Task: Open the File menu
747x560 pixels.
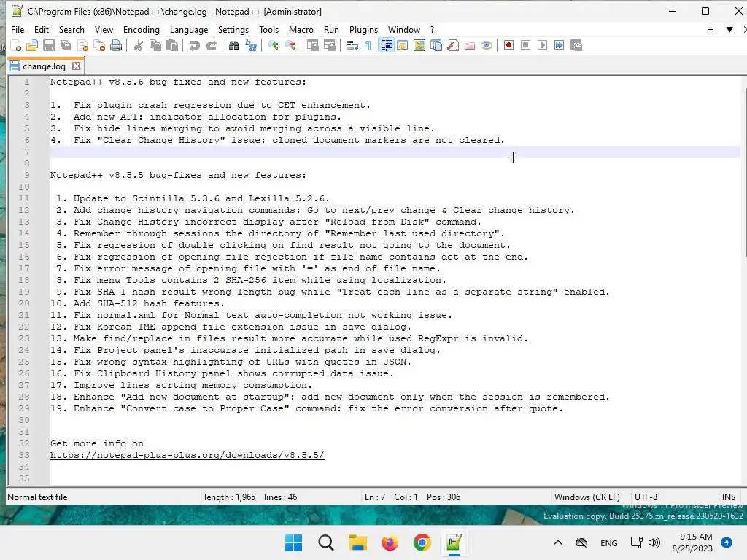Action: (x=18, y=29)
